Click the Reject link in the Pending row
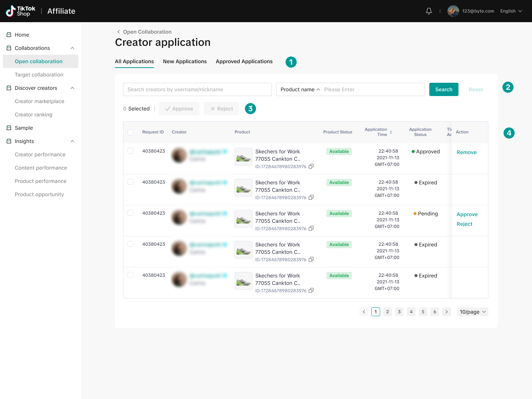532x399 pixels. pyautogui.click(x=464, y=224)
